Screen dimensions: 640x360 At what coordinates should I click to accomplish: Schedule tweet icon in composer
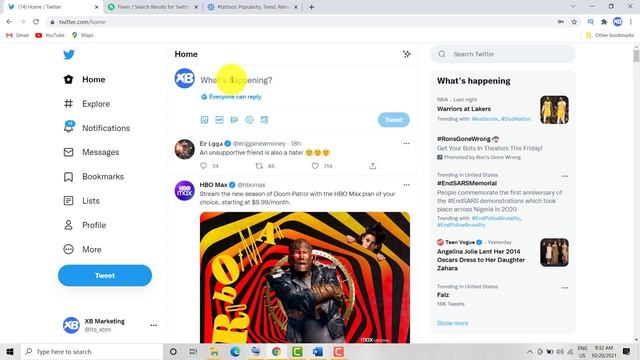(x=264, y=120)
